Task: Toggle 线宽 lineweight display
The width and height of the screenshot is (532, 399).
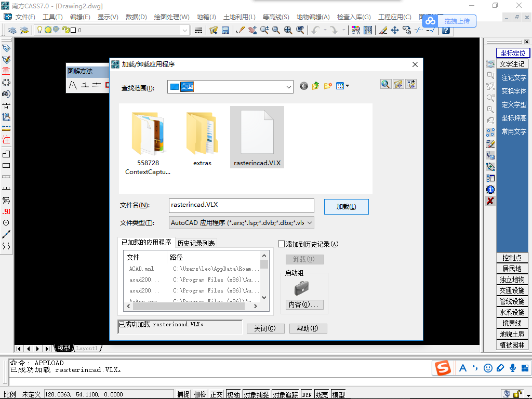Action: (322, 394)
